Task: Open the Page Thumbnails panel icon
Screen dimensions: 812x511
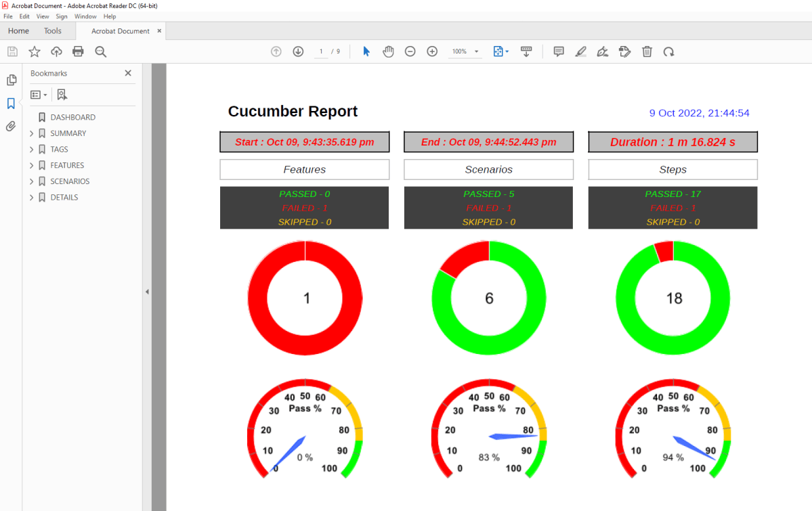Action: 11,81
